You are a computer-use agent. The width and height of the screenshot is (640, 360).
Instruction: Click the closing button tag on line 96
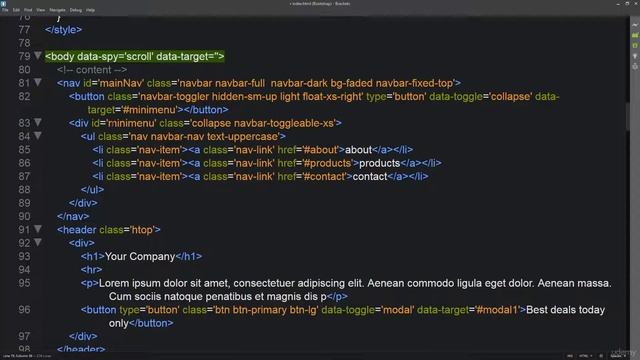(x=151, y=323)
